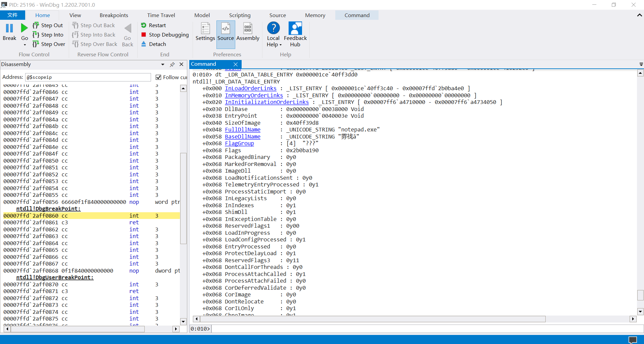Switch to the Home ribbon tab
644x344 pixels.
coord(43,15)
